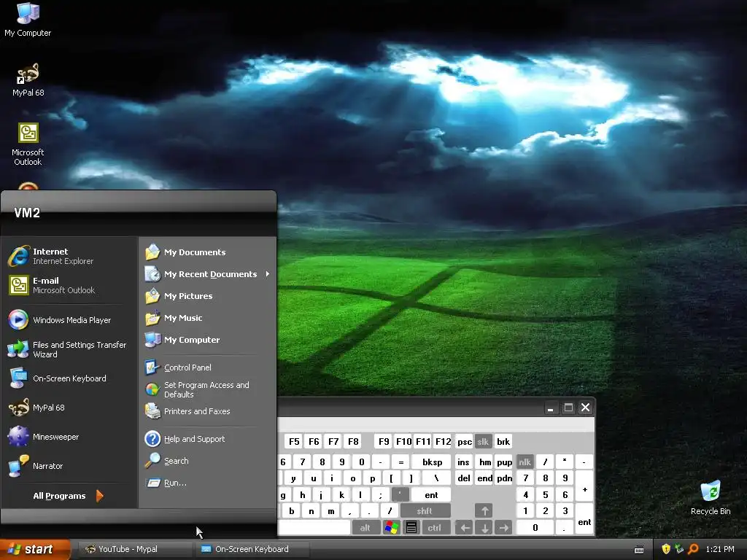This screenshot has height=560, width=747.
Task: Open My Pictures in Start menu
Action: tap(208, 296)
